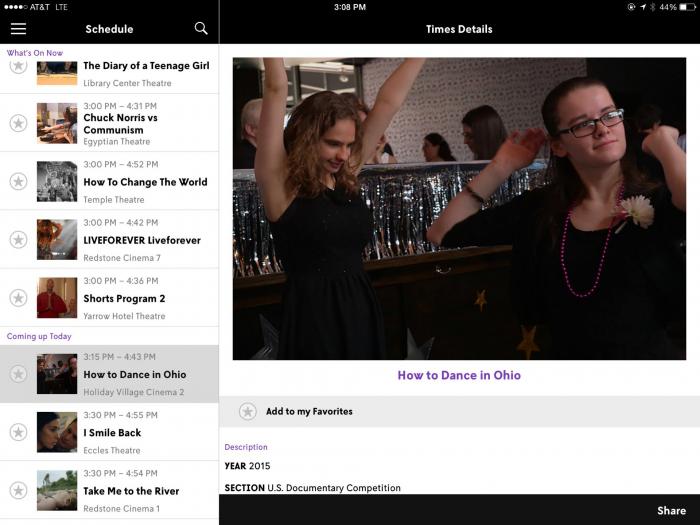Click purple How to Dance in Ohio heading
This screenshot has height=525, width=700.
pos(459,375)
